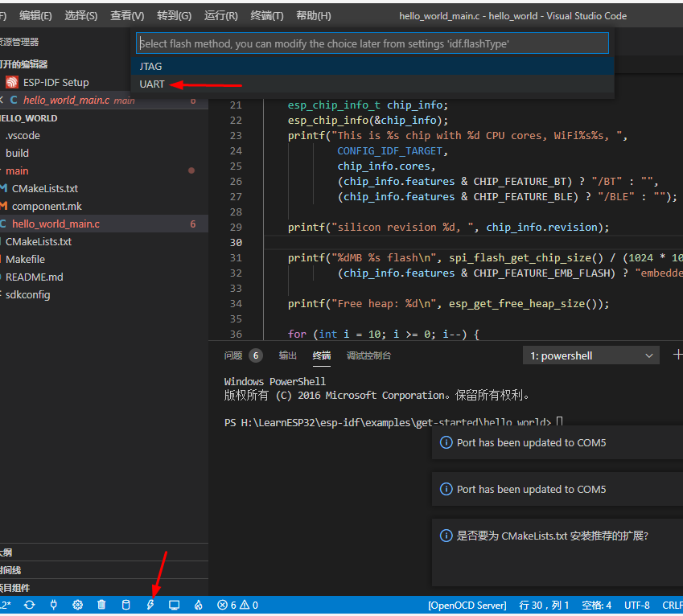683x616 pixels.
Task: Expand the 时间线 timeline section
Action: tap(104, 570)
